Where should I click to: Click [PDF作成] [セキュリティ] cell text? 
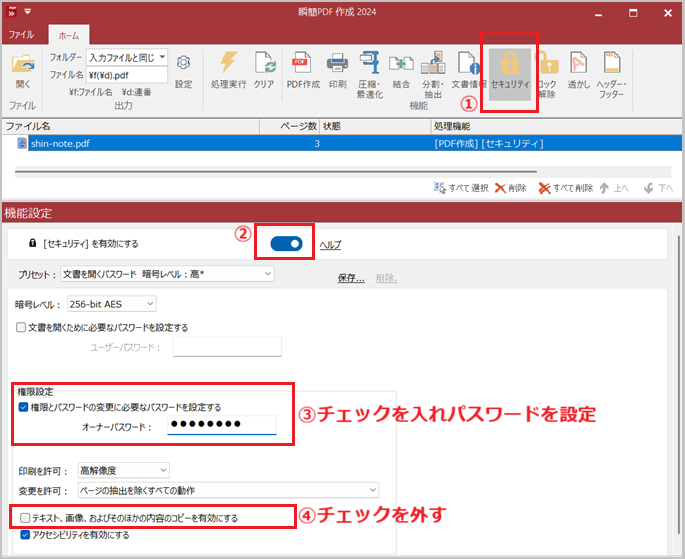tap(489, 143)
